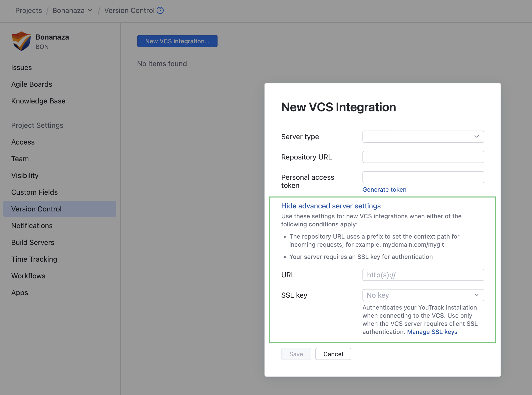Open the Server type dropdown
Screen dimensions: 532x395
click(x=423, y=137)
